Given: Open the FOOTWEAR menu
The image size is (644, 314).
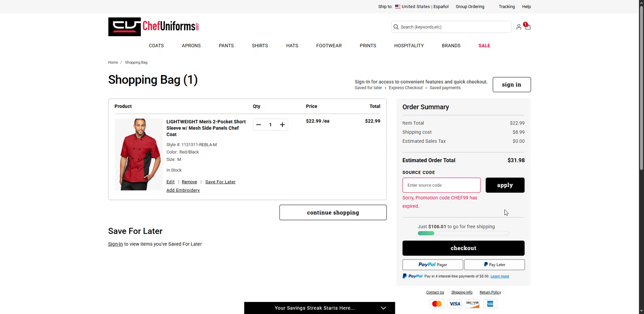Looking at the screenshot, I should coord(329,45).
